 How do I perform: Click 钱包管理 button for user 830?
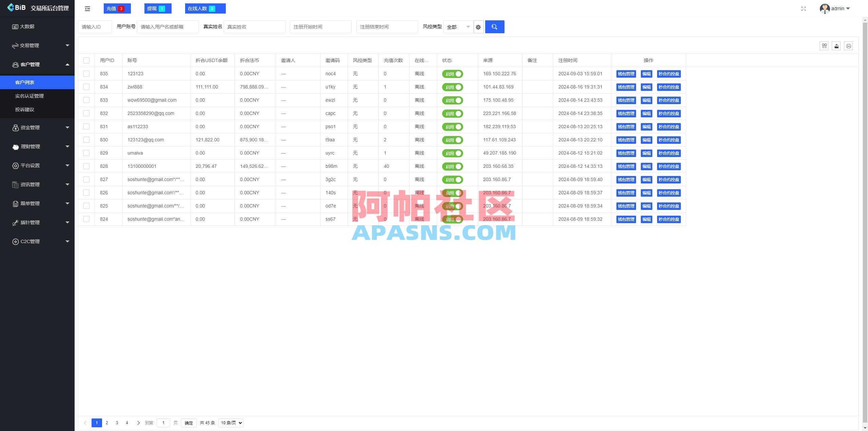[x=626, y=140]
